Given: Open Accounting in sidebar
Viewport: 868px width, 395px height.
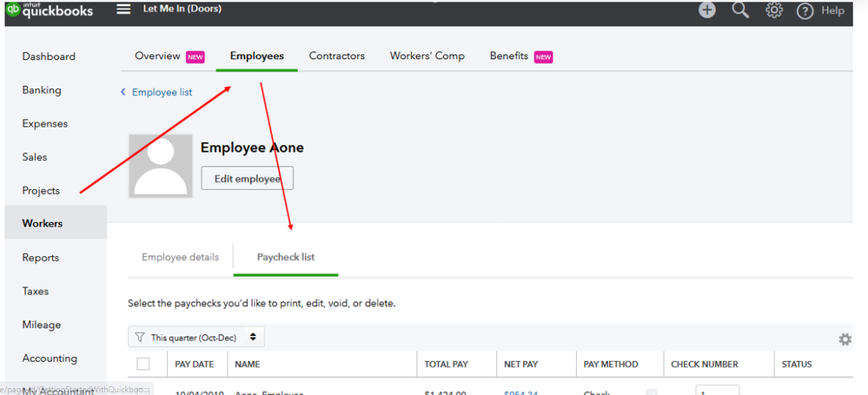Looking at the screenshot, I should pyautogui.click(x=50, y=358).
